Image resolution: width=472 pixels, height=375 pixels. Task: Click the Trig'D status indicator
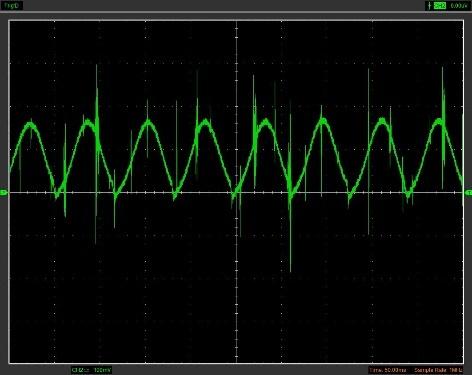click(12, 5)
